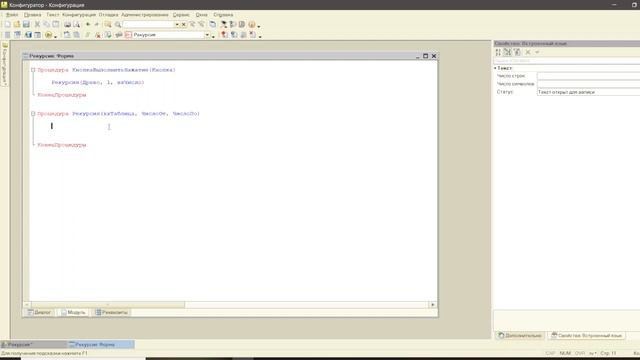Screen dimensions: 640x360
Task: Click the Open file toolbar icon
Action: coord(17,24)
